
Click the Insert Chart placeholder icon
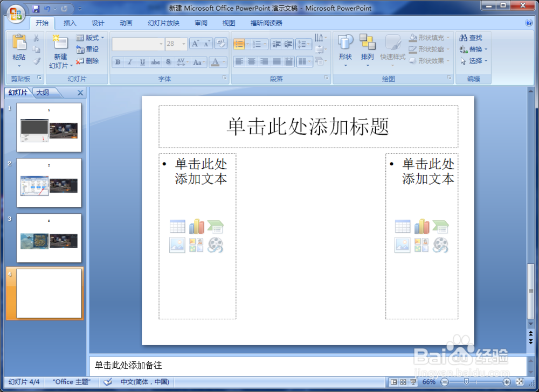[x=197, y=226]
